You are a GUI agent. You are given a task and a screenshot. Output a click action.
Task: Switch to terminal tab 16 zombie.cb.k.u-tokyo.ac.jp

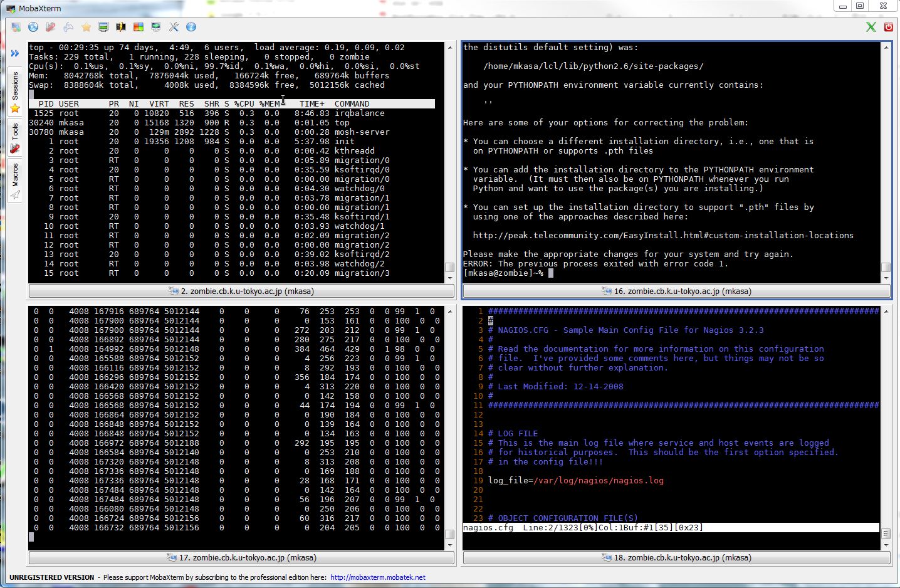pyautogui.click(x=675, y=291)
